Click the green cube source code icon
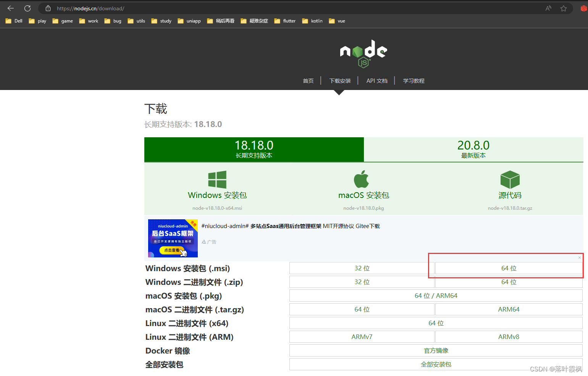 510,180
